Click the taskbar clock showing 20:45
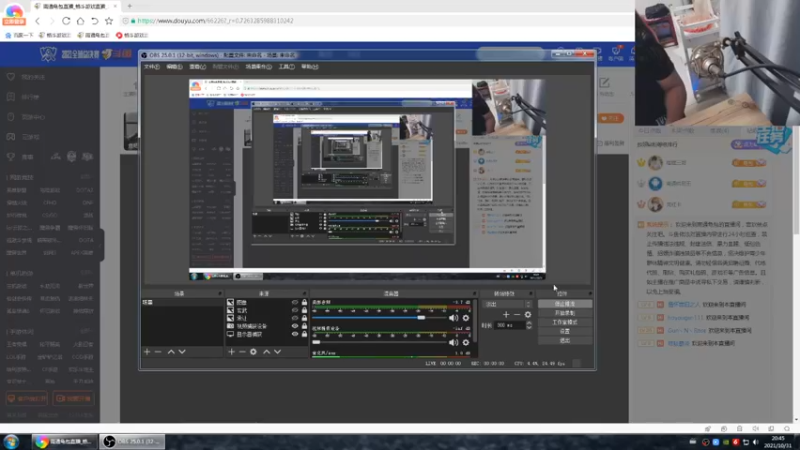Image resolution: width=800 pixels, height=450 pixels. (778, 442)
